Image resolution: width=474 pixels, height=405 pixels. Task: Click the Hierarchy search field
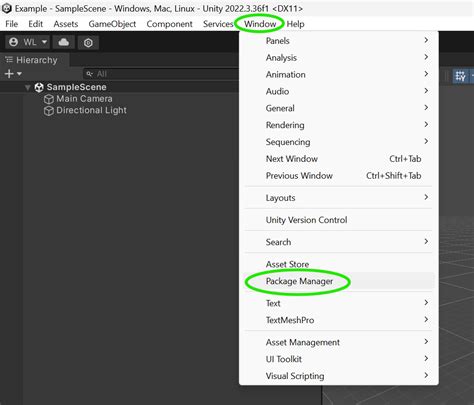pos(161,74)
